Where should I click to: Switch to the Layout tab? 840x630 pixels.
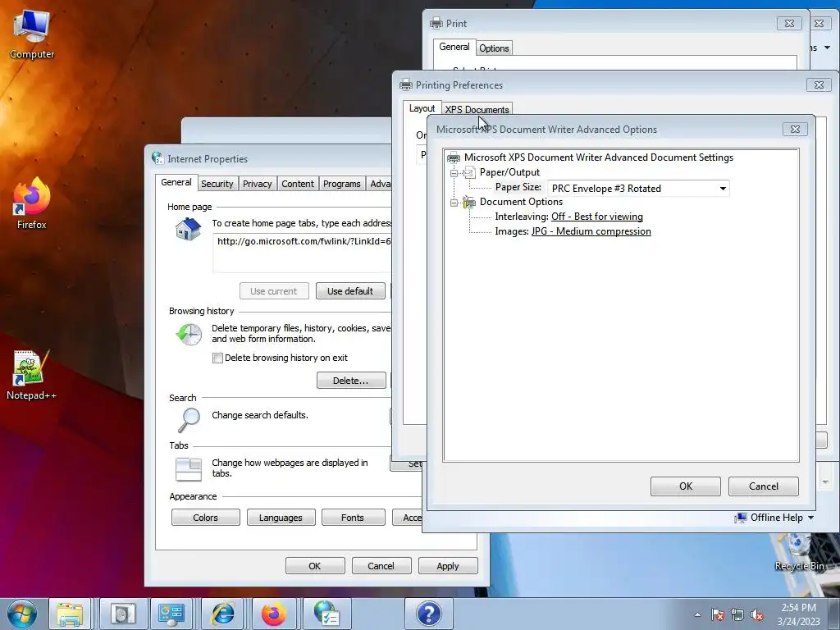tap(422, 108)
